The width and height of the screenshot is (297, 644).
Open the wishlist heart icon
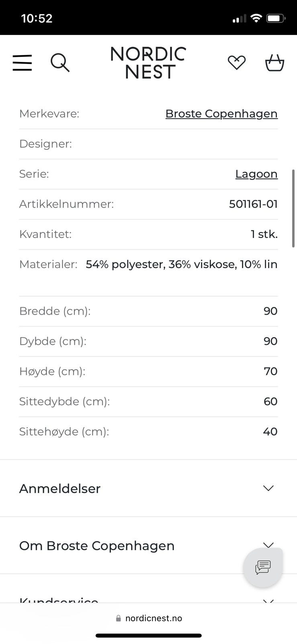click(236, 62)
